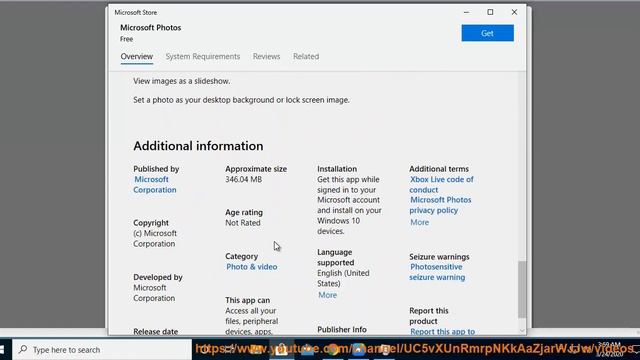Click the 'Publisher Info' heading
The width and height of the screenshot is (640, 360).
[342, 329]
